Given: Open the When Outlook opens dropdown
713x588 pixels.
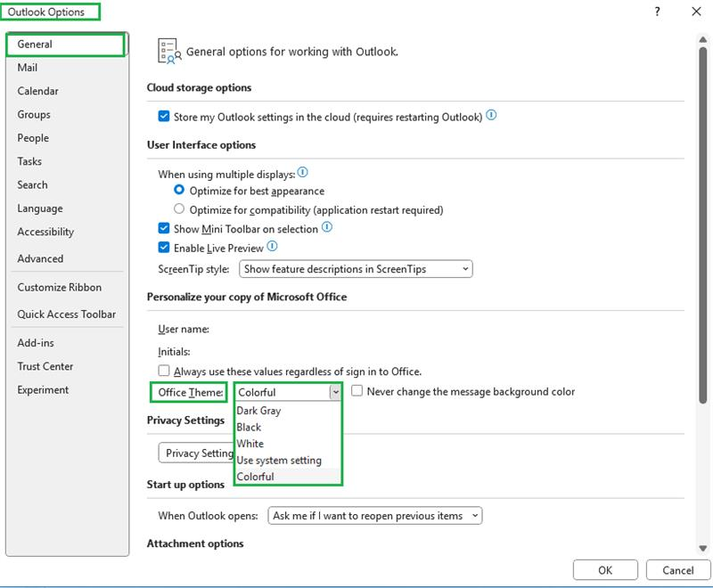Looking at the screenshot, I should [375, 516].
